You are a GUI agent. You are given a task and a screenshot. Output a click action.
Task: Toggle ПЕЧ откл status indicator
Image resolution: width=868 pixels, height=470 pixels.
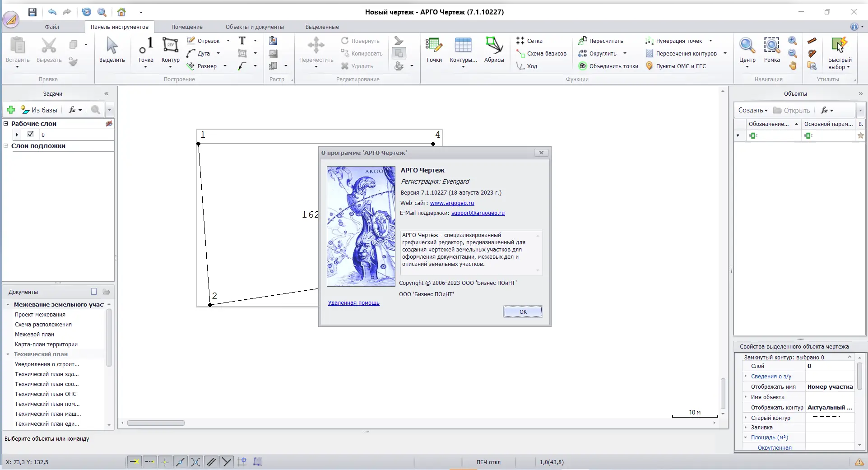tap(488, 462)
